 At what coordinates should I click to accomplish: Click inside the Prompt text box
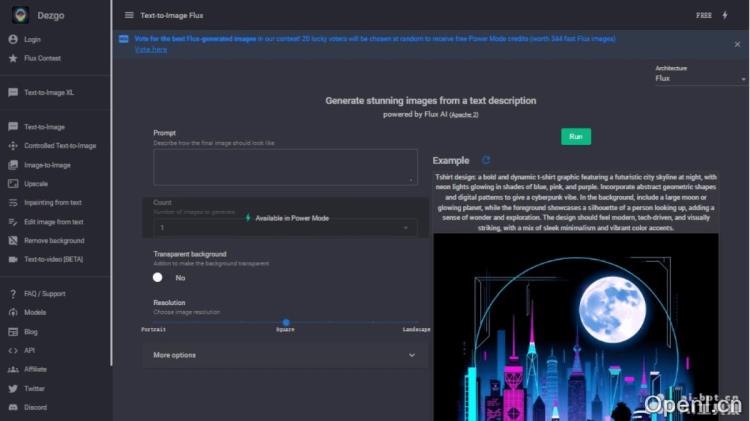[284, 166]
